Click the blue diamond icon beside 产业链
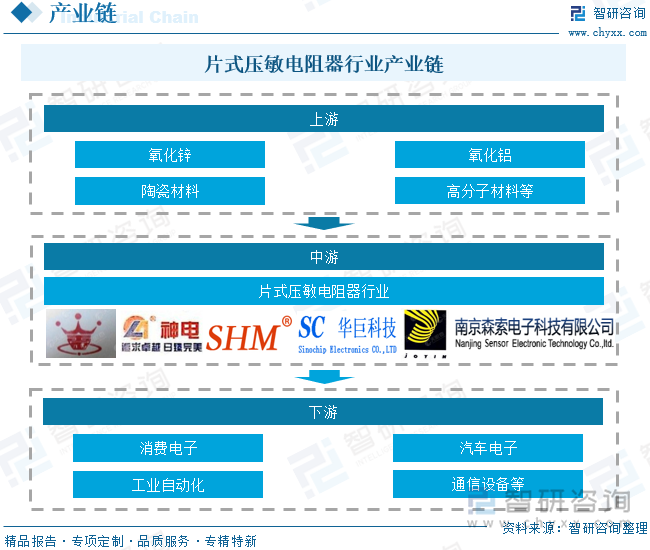The width and height of the screenshot is (650, 550). pyautogui.click(x=22, y=12)
